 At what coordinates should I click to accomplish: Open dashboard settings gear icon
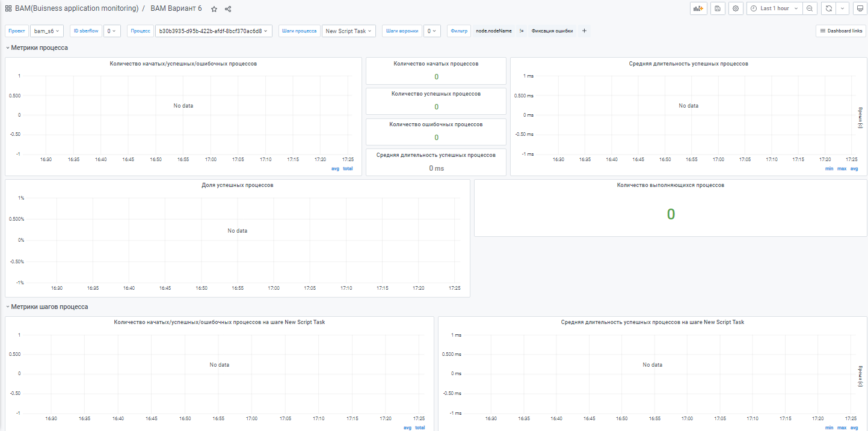(735, 8)
